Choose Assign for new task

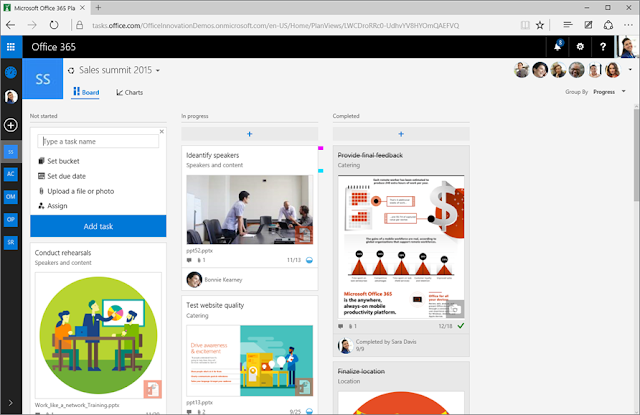pyautogui.click(x=53, y=206)
